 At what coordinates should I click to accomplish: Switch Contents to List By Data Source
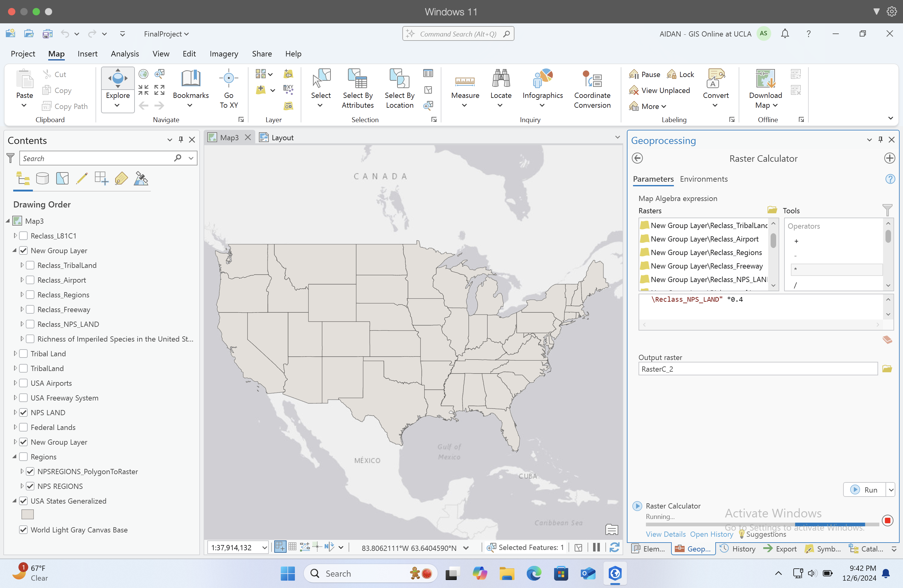point(42,178)
